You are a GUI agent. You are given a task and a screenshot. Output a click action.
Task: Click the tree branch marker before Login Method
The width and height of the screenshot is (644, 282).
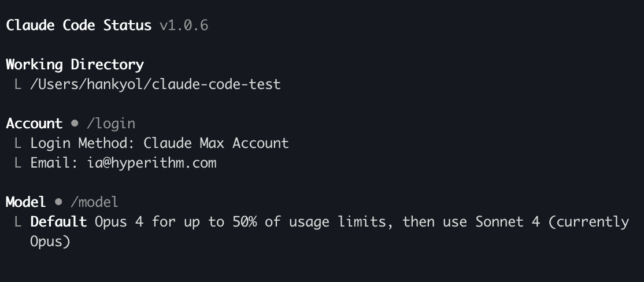(x=18, y=143)
